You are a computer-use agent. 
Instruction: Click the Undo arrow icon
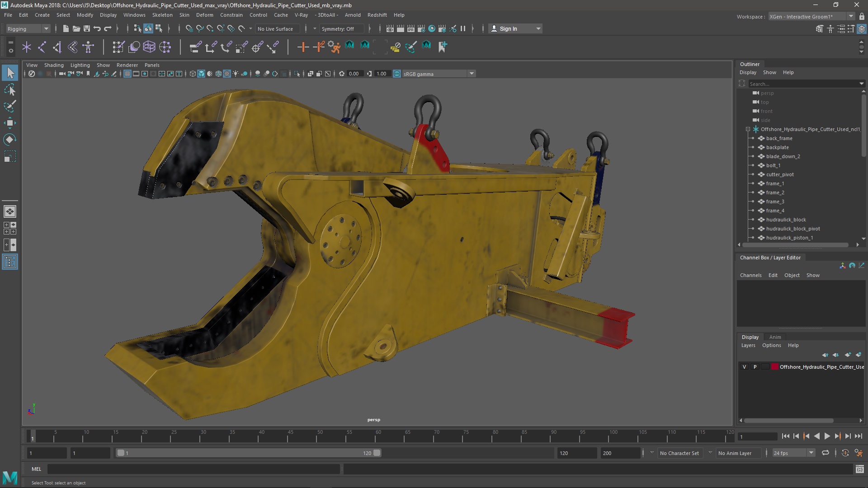(x=97, y=28)
